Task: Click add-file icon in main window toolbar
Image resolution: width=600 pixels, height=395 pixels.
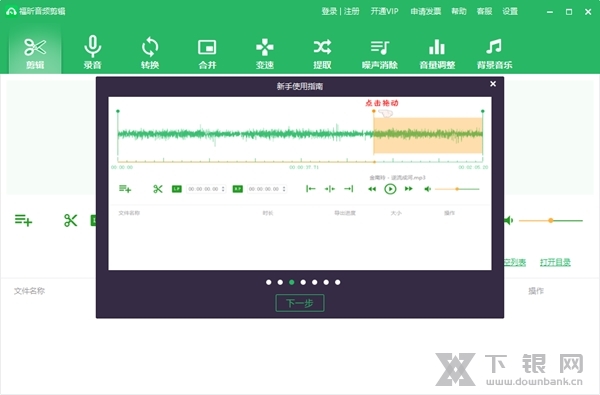Action: (x=23, y=220)
